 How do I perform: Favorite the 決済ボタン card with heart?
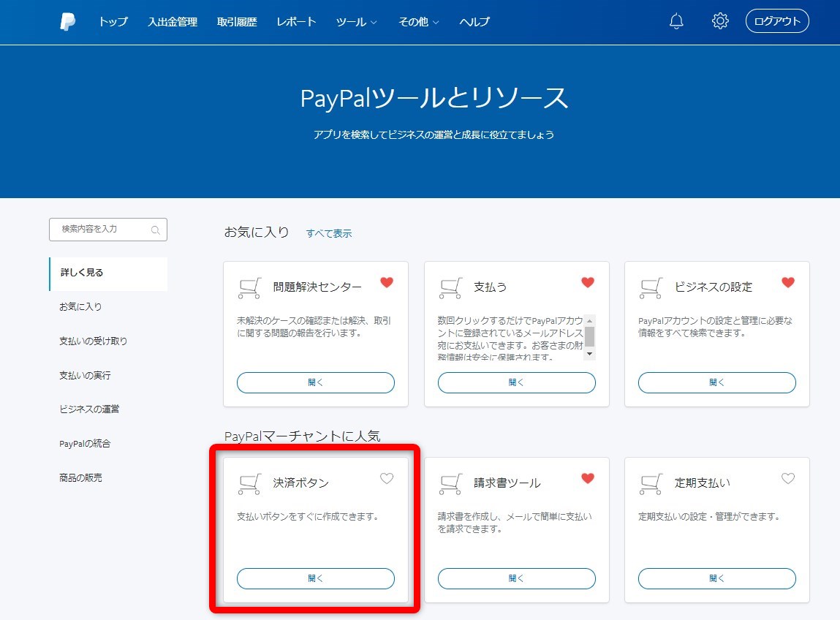387,479
